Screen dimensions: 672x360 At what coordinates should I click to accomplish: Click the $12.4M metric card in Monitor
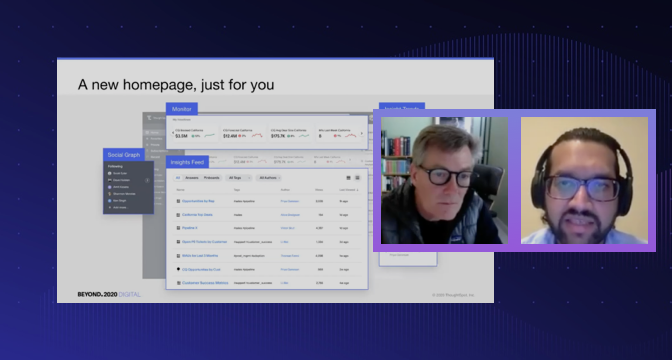coord(243,133)
